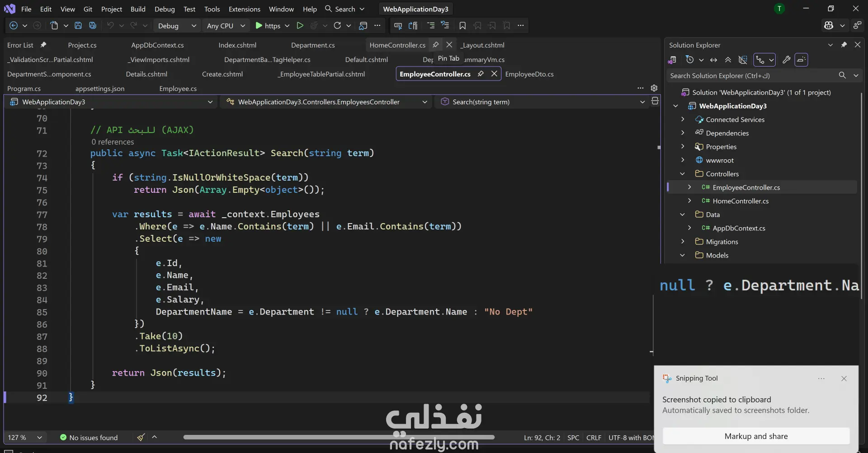Toggle Show All Files in Solution Explorer
The width and height of the screenshot is (868, 453).
tap(743, 60)
